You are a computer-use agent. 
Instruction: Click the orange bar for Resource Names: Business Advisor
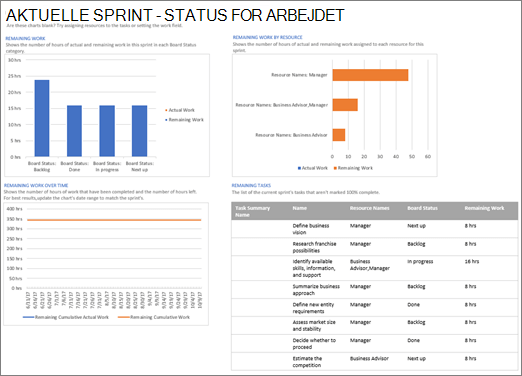coord(339,135)
